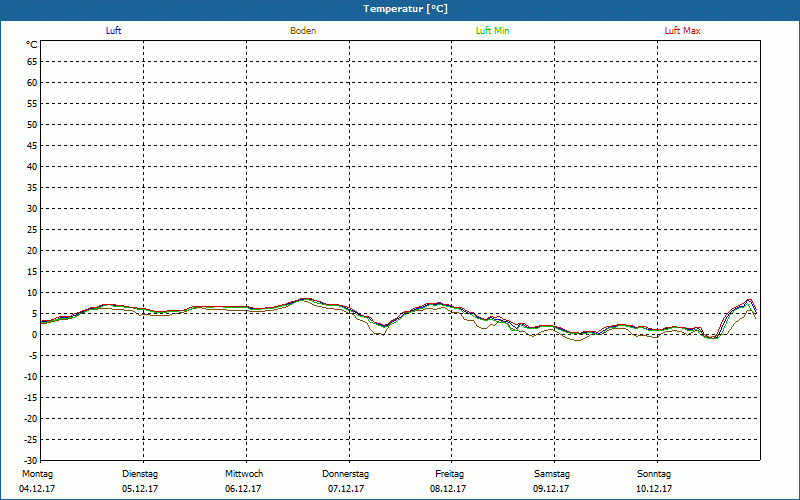Click the 45 value on temperature axis
This screenshot has height=500, width=800.
[32, 145]
